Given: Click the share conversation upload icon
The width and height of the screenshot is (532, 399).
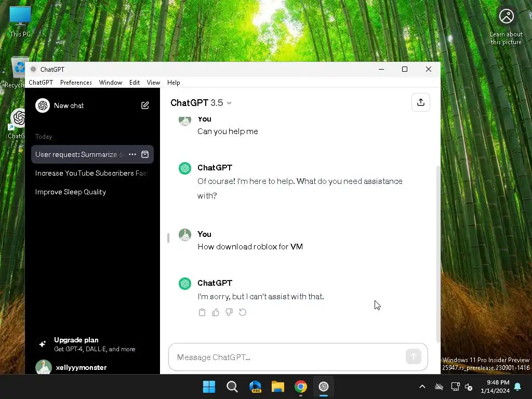Looking at the screenshot, I should pos(421,102).
